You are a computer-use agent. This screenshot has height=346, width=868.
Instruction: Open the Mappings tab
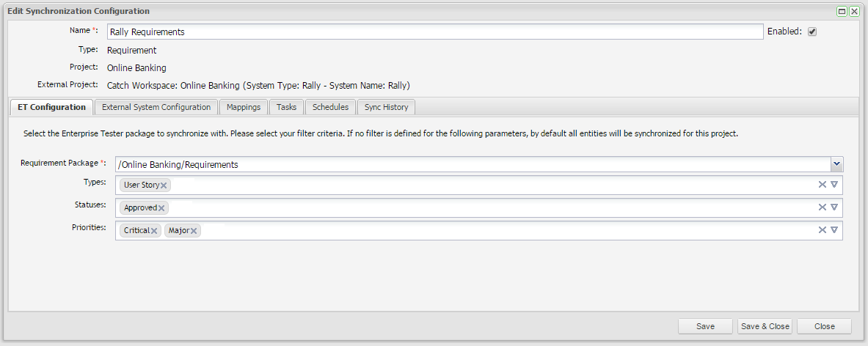click(244, 107)
